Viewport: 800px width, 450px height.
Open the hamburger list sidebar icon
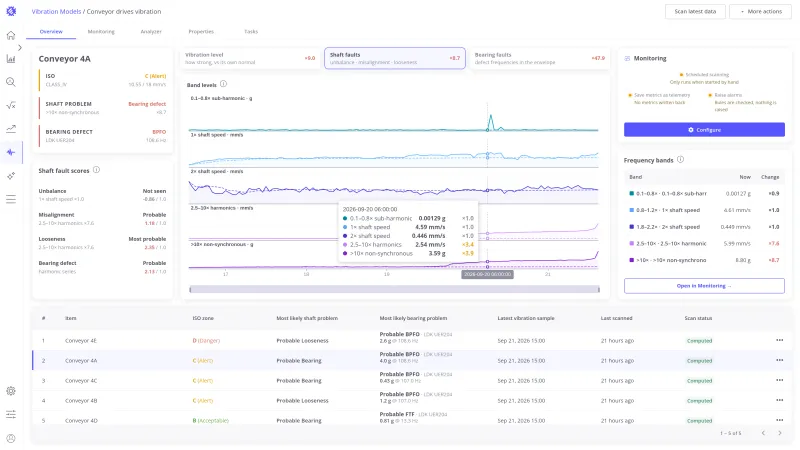point(11,199)
